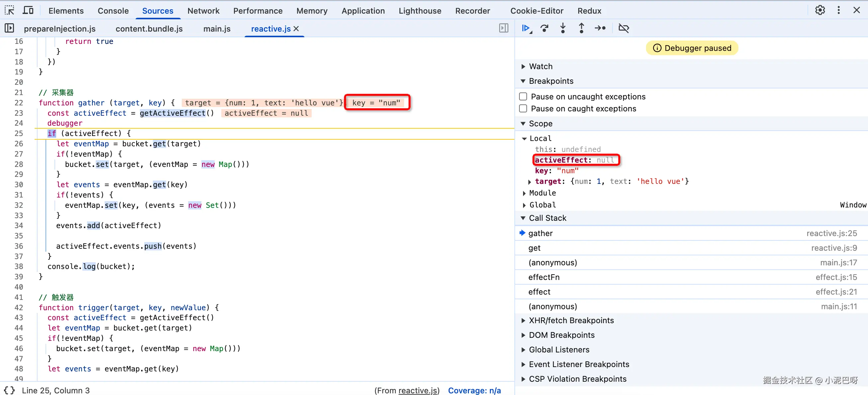Enable Pause on caught exceptions
868x395 pixels.
coord(523,108)
